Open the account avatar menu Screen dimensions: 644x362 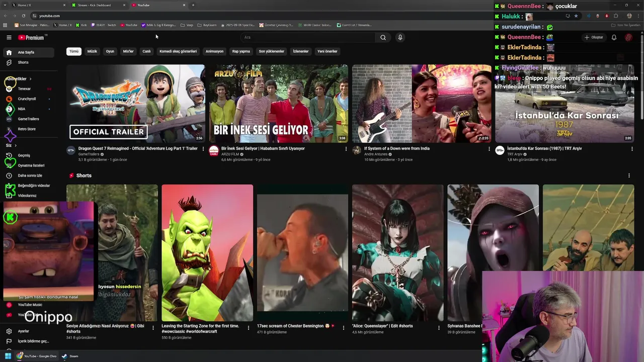click(628, 37)
